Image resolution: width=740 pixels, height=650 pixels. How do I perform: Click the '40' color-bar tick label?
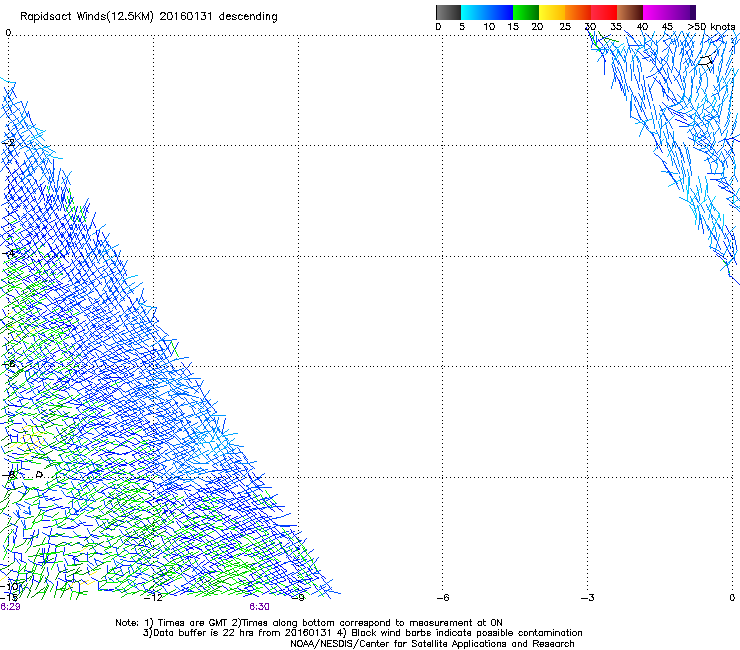click(642, 27)
